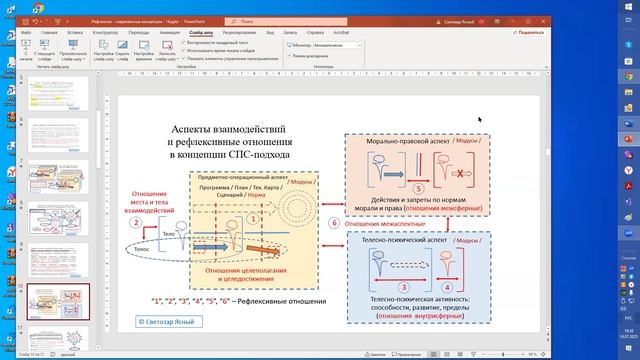Toggle show media controls checkbox
The width and height of the screenshot is (640, 360).
pyautogui.click(x=184, y=59)
